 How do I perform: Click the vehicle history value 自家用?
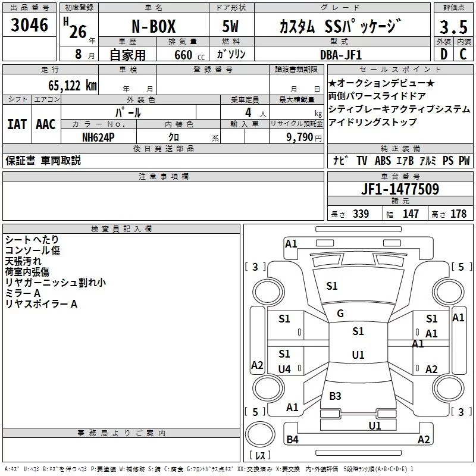click(x=127, y=55)
